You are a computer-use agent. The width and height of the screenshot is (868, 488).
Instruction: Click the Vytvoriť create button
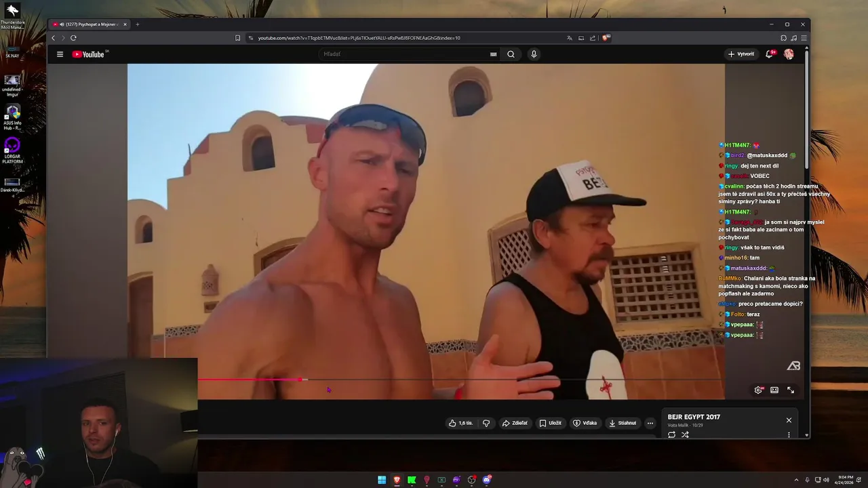(741, 54)
